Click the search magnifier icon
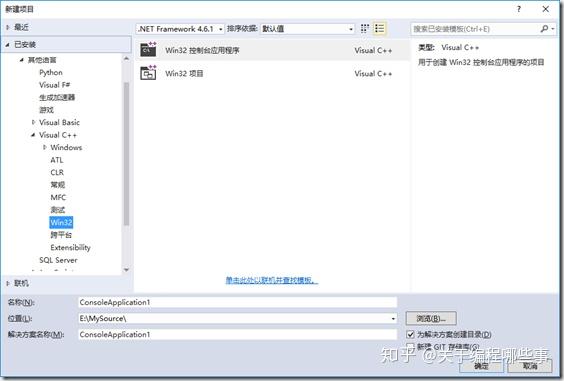 pyautogui.click(x=544, y=28)
